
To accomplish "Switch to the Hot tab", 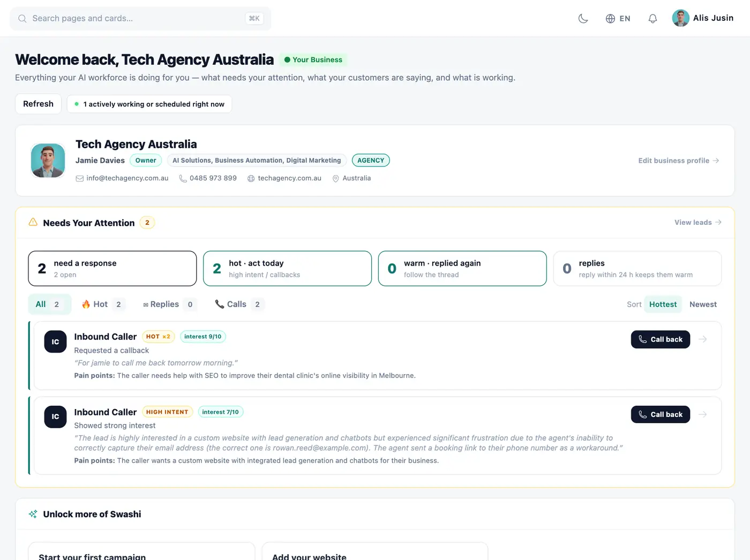I will (103, 304).
